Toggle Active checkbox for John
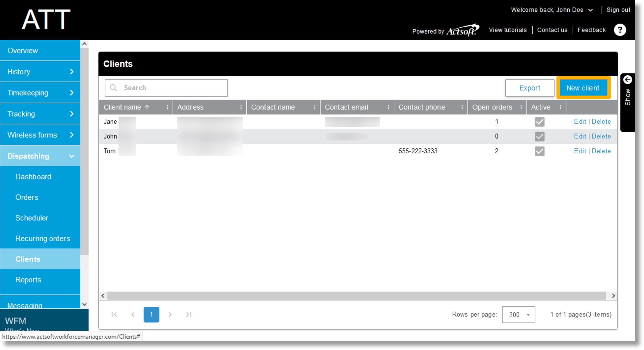644x350 pixels. point(540,136)
